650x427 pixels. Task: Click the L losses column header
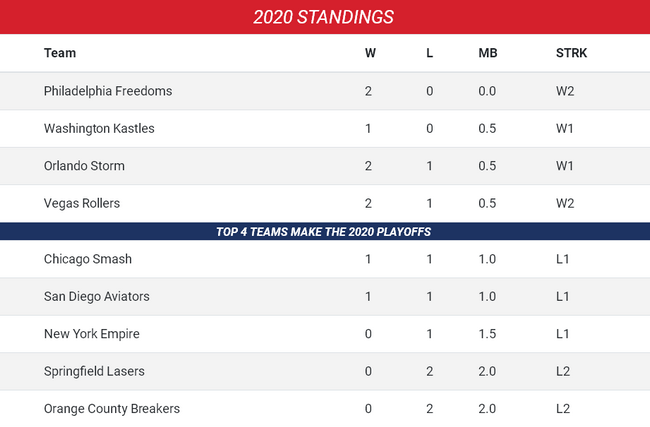pos(430,53)
